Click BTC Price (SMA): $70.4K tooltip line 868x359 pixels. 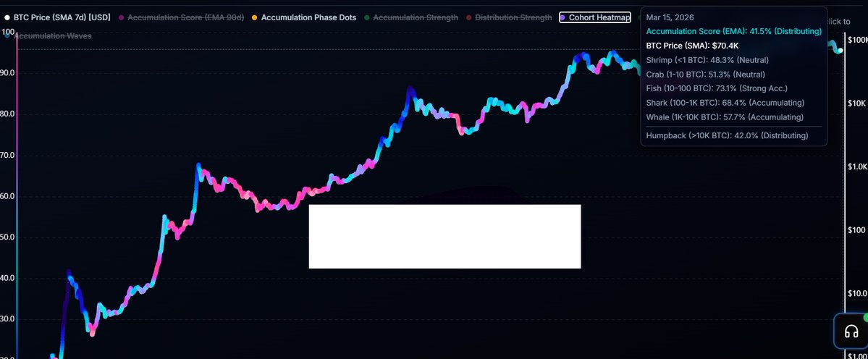[x=693, y=46]
